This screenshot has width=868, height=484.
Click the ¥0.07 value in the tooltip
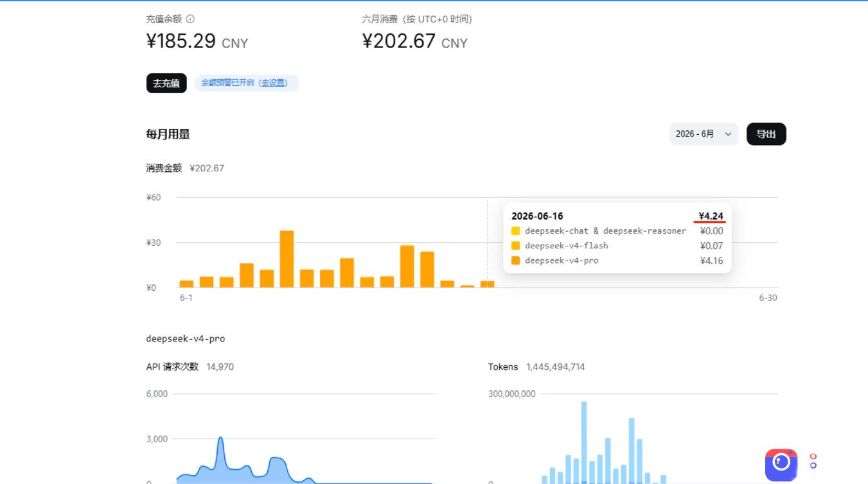click(712, 246)
